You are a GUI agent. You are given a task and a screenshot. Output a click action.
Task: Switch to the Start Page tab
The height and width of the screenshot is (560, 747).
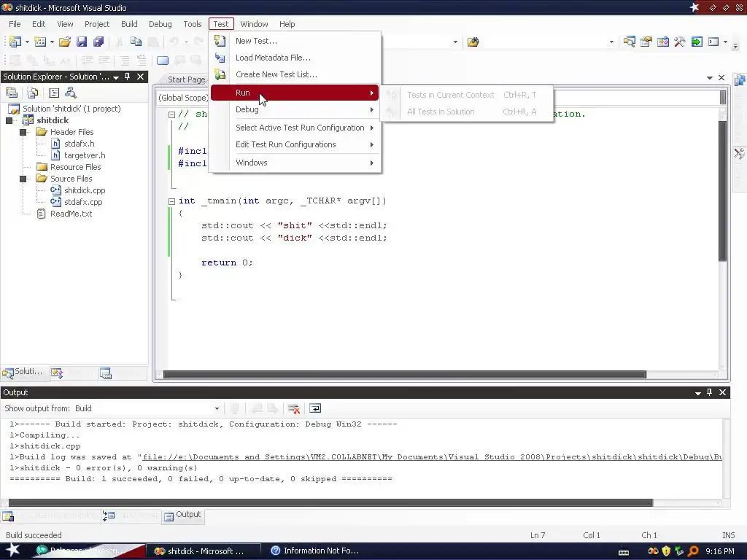click(x=186, y=79)
